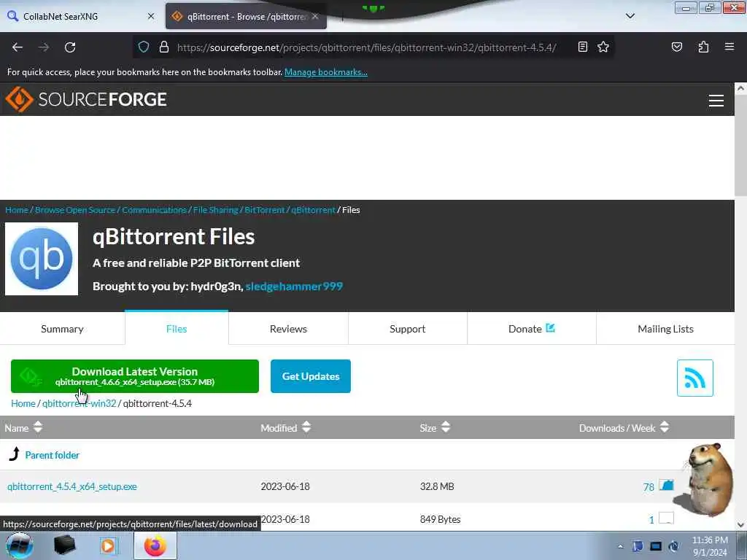
Task: Toggle reader view icon in address bar
Action: click(582, 47)
